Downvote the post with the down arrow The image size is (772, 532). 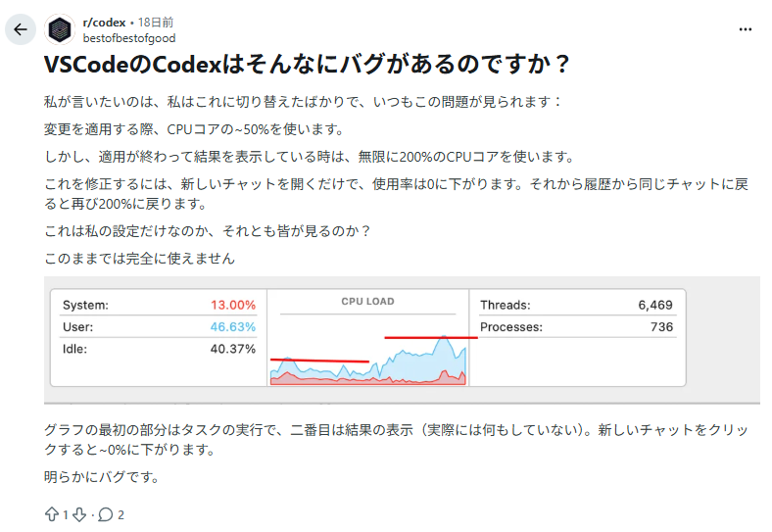(80, 514)
